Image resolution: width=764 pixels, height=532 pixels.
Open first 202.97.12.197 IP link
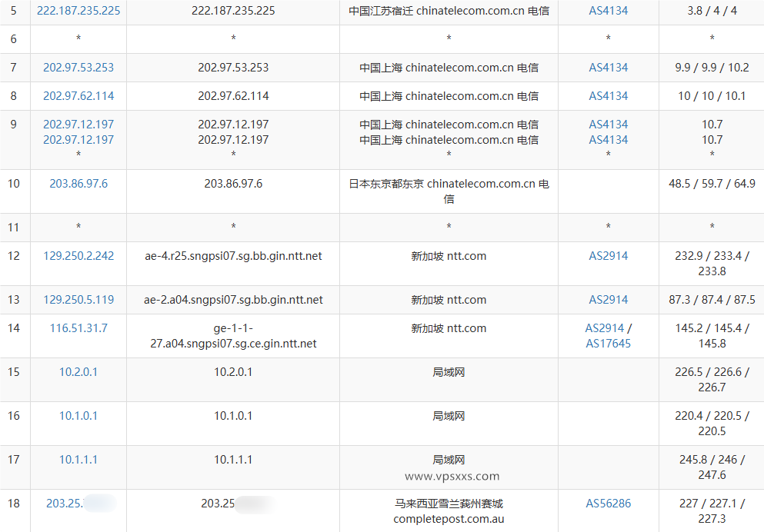point(77,124)
